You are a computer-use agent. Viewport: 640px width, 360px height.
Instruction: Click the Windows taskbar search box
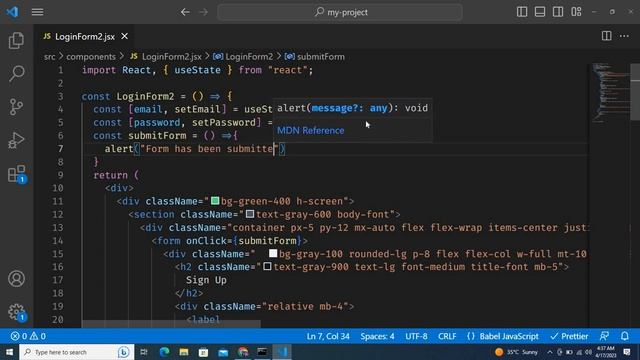[x=76, y=352]
